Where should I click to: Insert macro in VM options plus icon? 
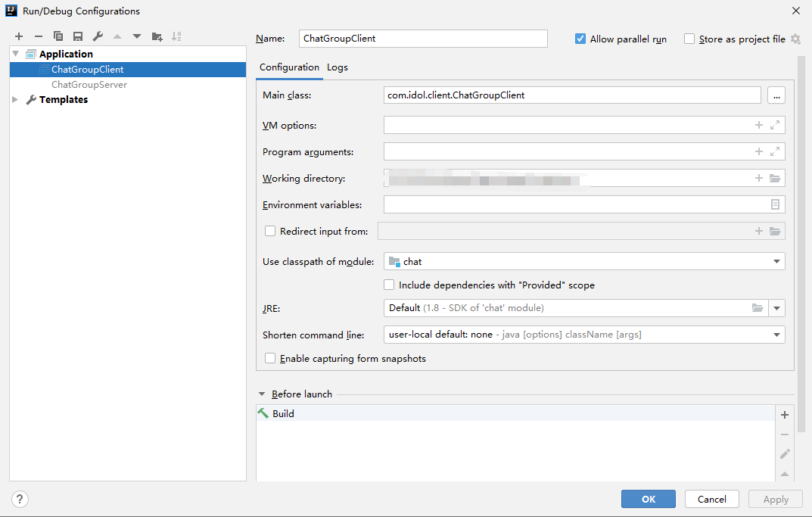coord(759,125)
